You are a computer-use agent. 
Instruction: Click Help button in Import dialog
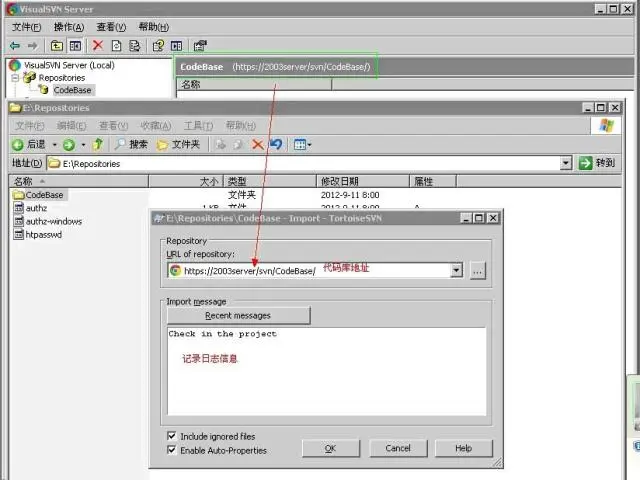(x=464, y=448)
